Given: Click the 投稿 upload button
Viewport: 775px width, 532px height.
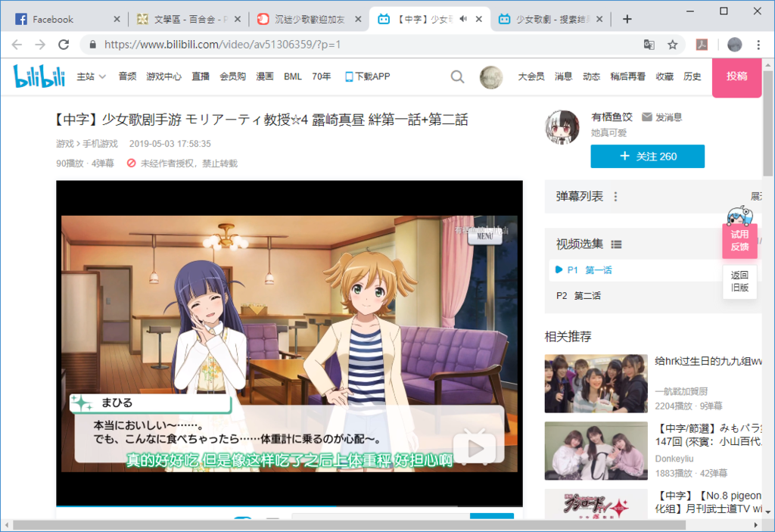Looking at the screenshot, I should pos(736,77).
